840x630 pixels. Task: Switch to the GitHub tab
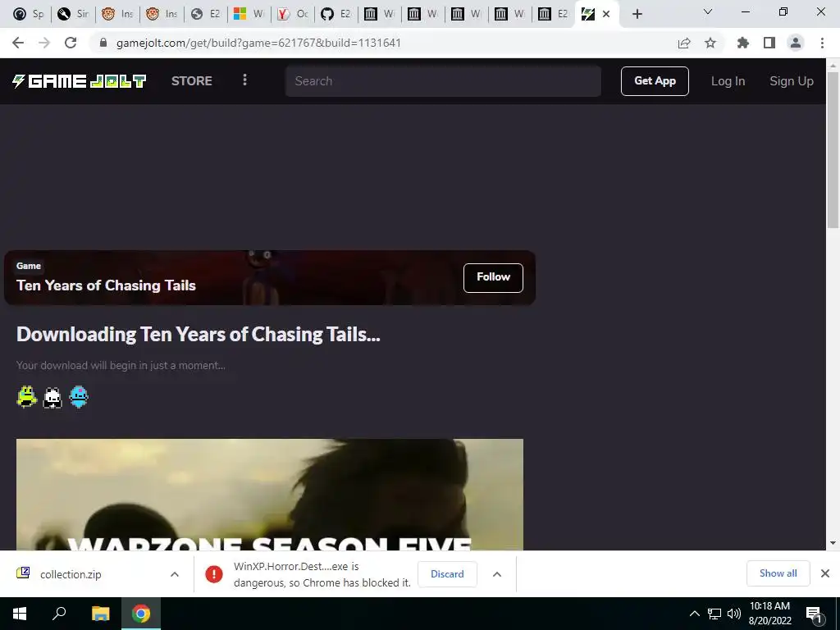tap(336, 14)
